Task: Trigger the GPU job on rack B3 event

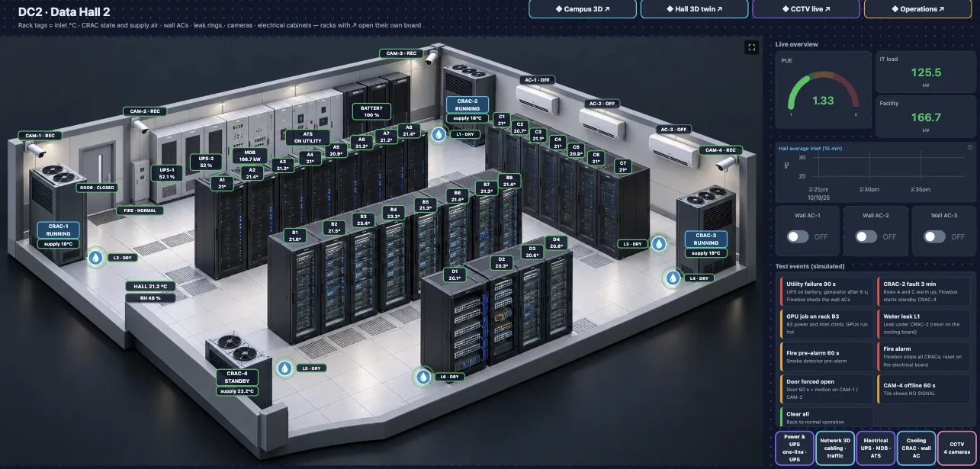Action: tap(826, 323)
